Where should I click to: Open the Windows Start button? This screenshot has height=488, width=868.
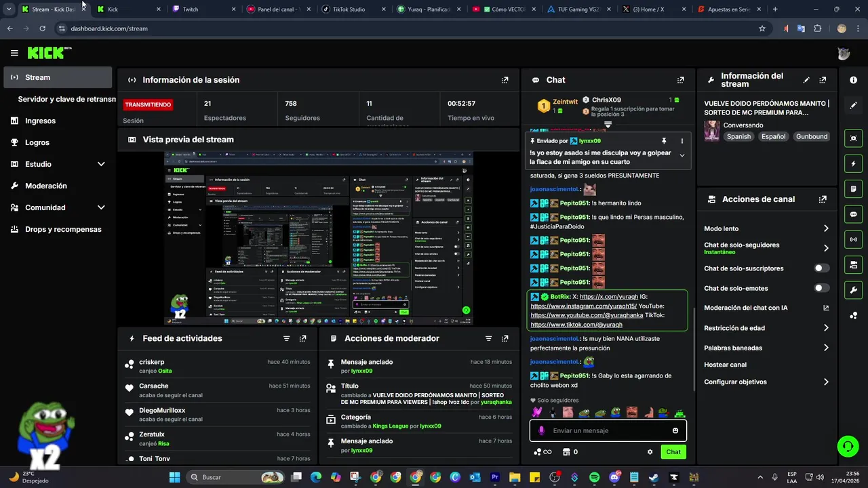tap(174, 477)
